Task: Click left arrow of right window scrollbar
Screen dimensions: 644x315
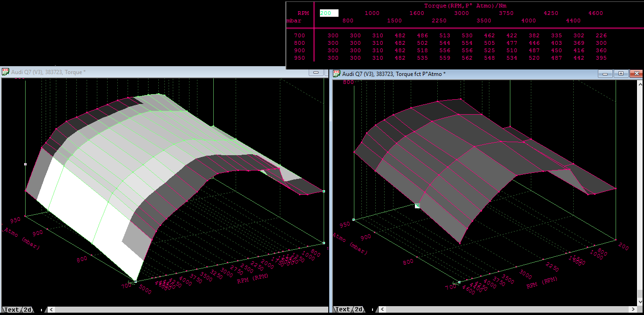Action: (382, 309)
